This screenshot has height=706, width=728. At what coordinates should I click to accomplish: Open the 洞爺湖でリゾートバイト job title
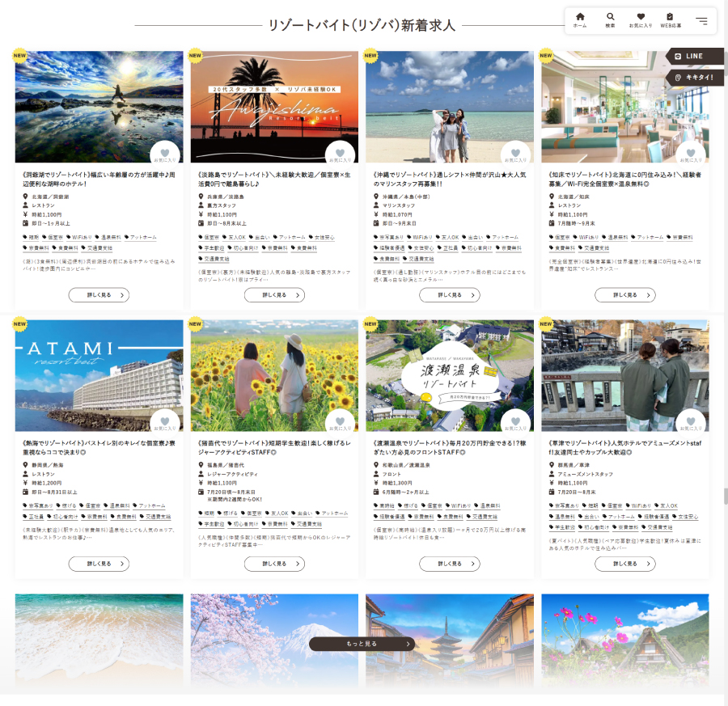(99, 180)
